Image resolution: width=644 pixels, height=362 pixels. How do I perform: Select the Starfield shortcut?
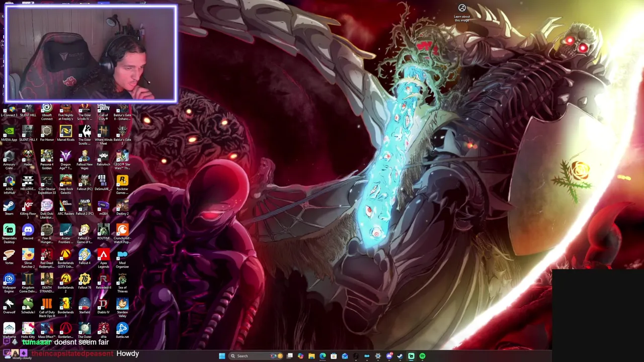(85, 306)
